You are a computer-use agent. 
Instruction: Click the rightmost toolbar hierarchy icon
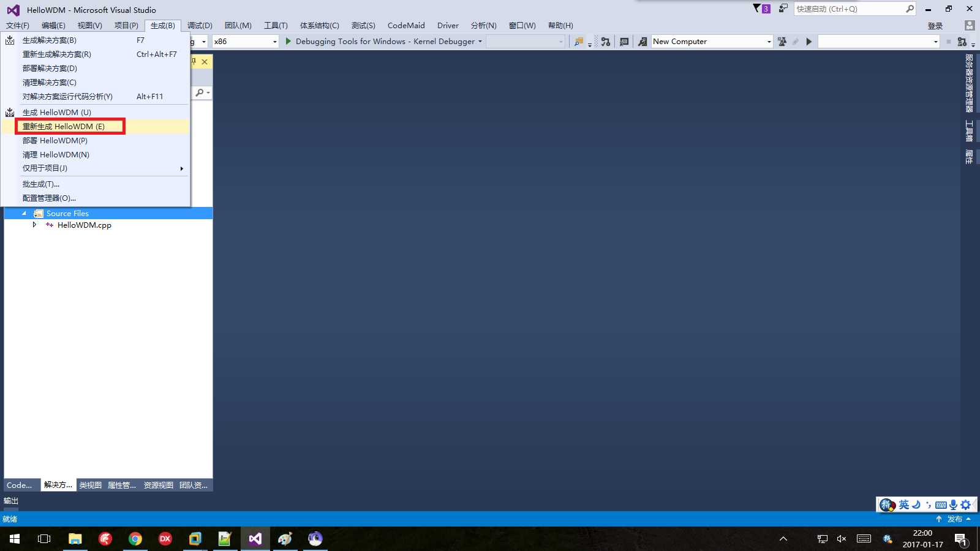click(x=962, y=42)
